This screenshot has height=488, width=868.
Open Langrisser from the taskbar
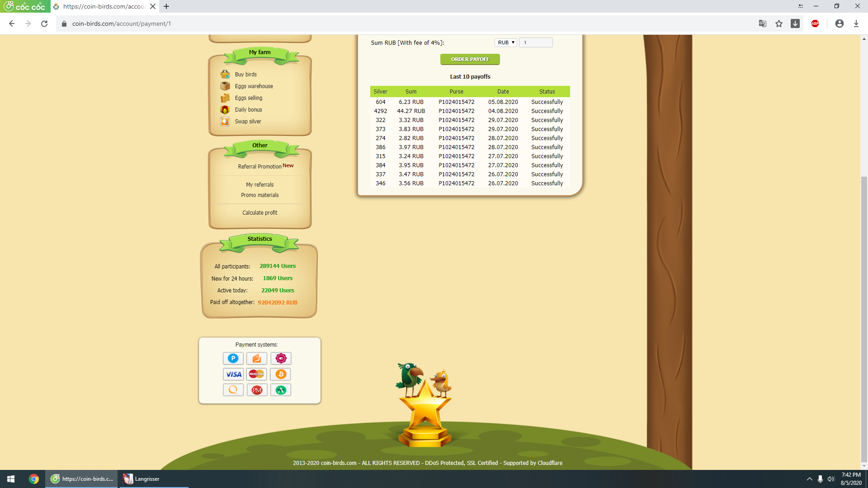[x=142, y=479]
